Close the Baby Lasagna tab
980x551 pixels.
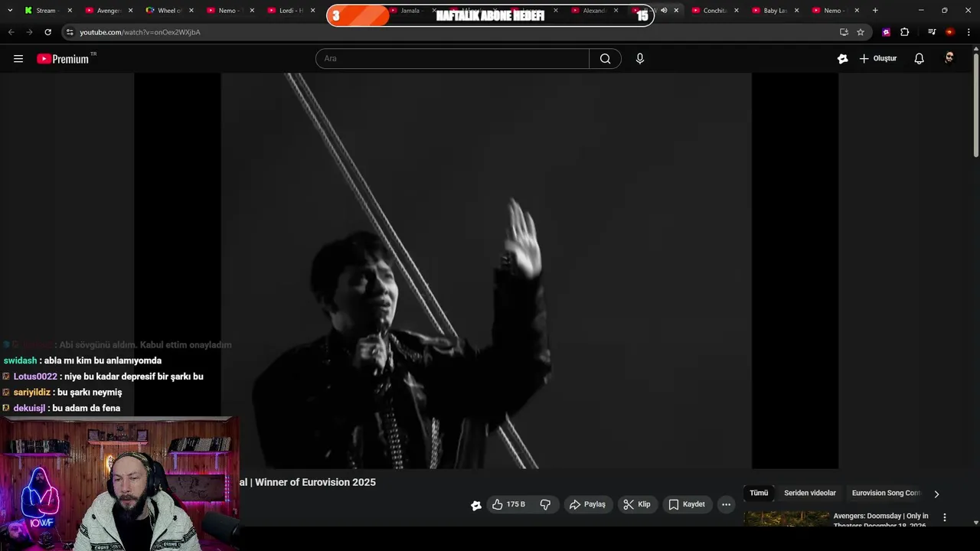point(796,11)
